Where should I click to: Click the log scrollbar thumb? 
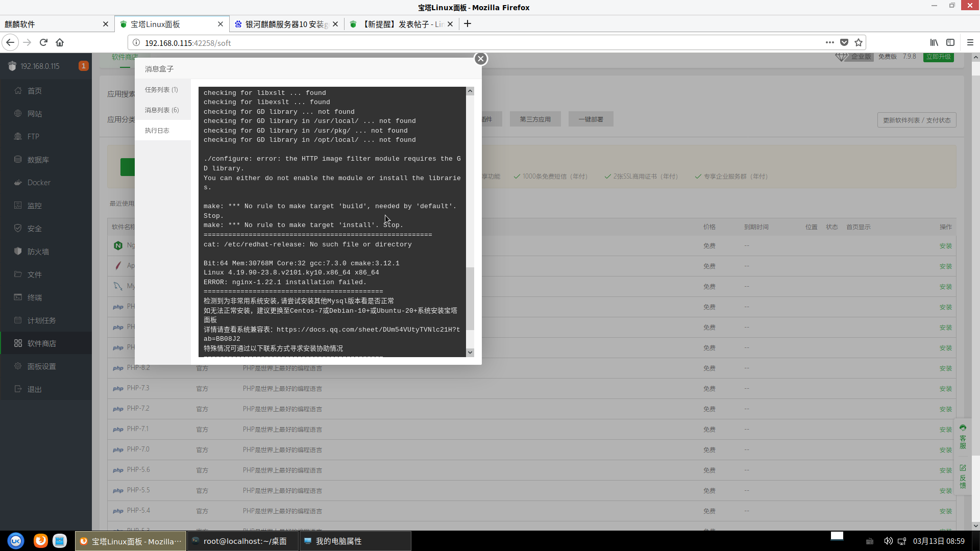tap(470, 298)
